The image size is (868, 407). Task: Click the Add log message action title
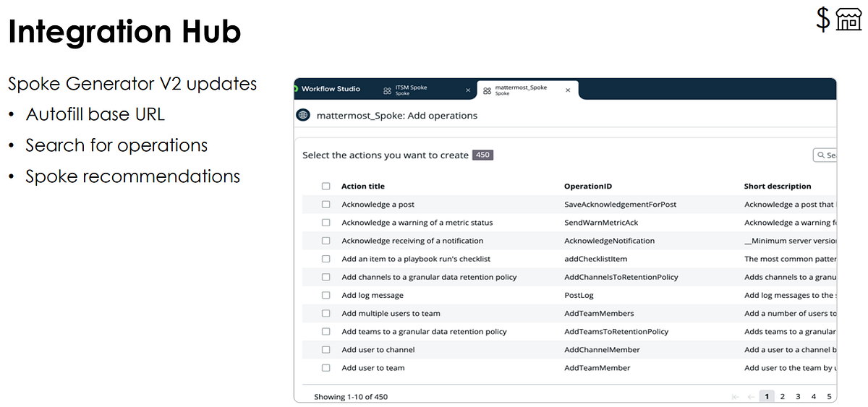coord(373,295)
